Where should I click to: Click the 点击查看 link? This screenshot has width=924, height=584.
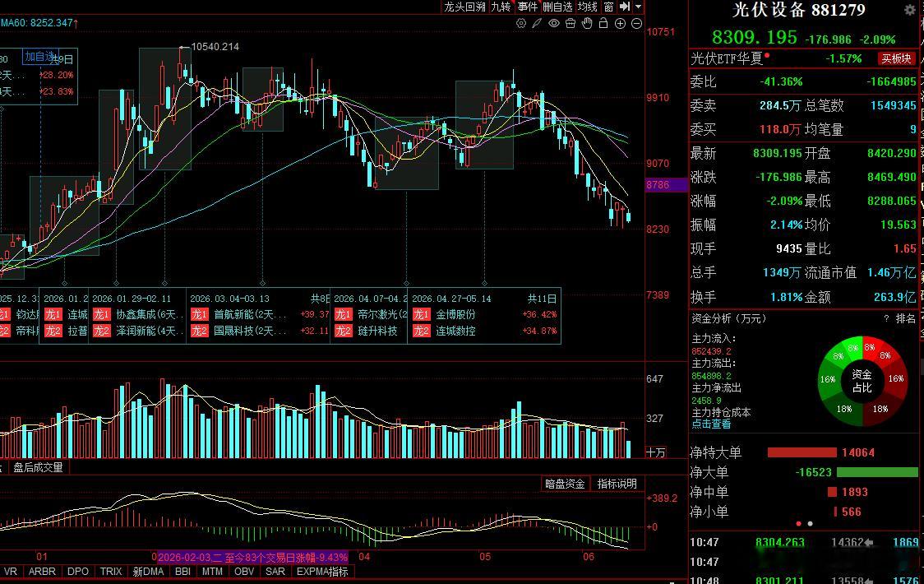[x=711, y=424]
